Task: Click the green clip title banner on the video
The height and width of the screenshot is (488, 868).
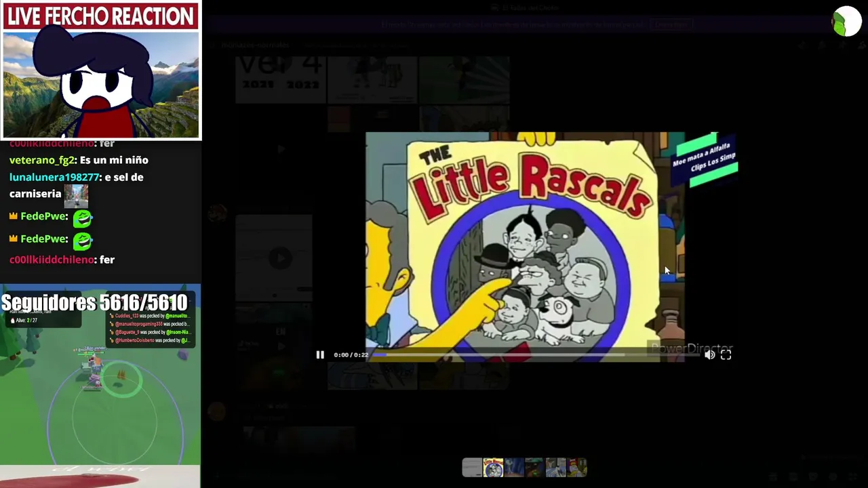Action: click(x=703, y=161)
